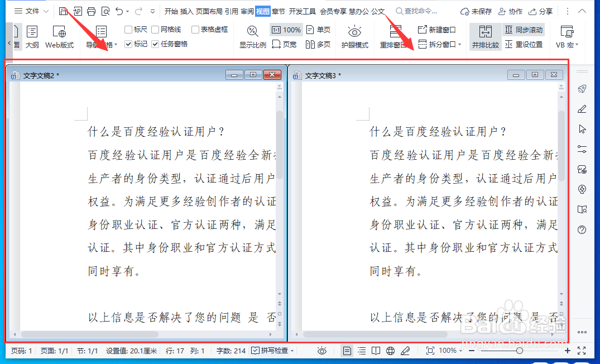
Task: Click the help question mark icon in sidebar
Action: coord(582,229)
